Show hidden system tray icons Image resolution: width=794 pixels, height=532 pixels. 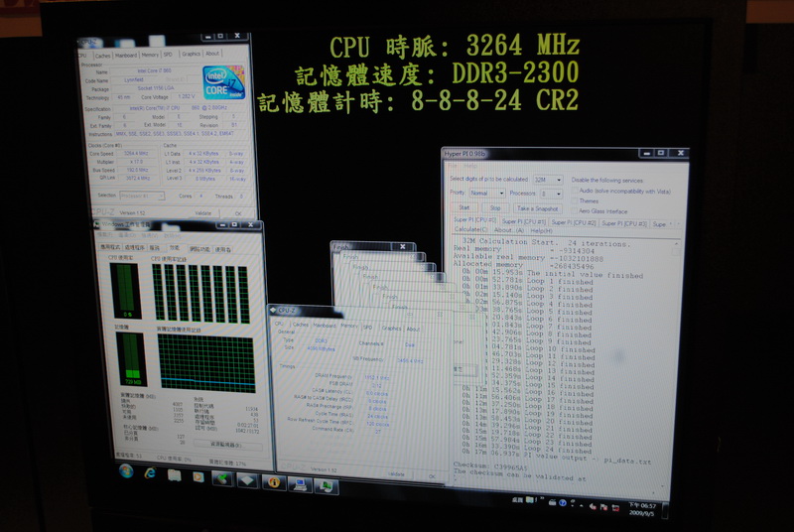[582, 504]
